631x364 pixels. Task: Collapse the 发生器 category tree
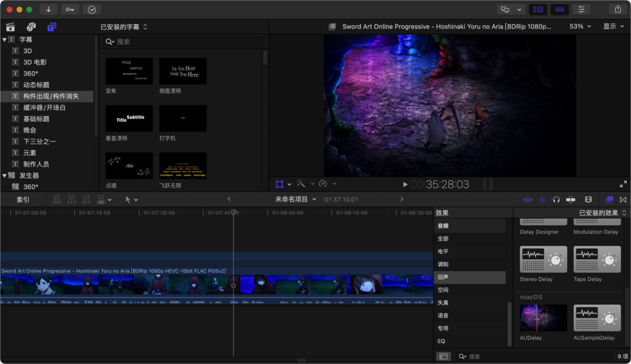4,176
